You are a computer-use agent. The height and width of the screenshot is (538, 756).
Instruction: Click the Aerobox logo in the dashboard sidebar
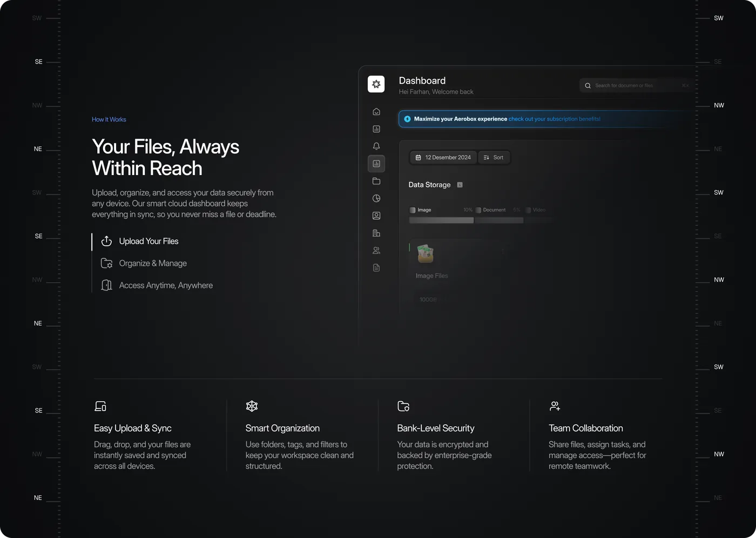tap(376, 84)
